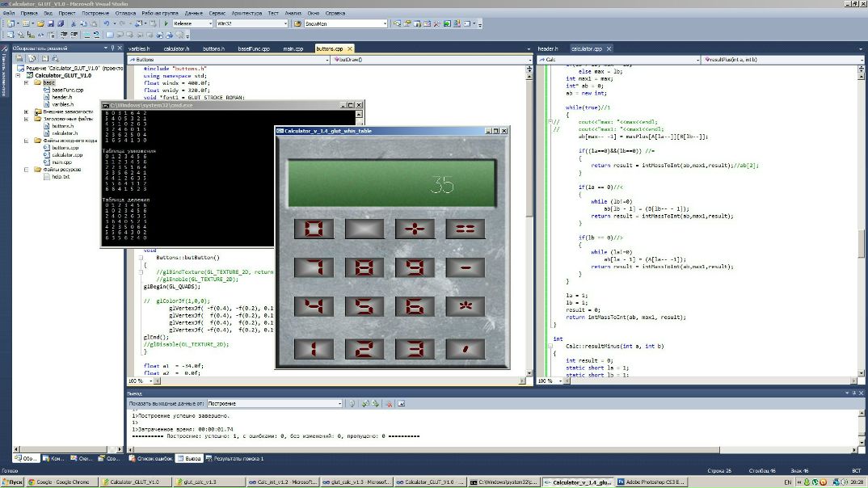The height and width of the screenshot is (488, 868).
Task: Click the Undo arrow in the toolbar
Action: click(106, 23)
